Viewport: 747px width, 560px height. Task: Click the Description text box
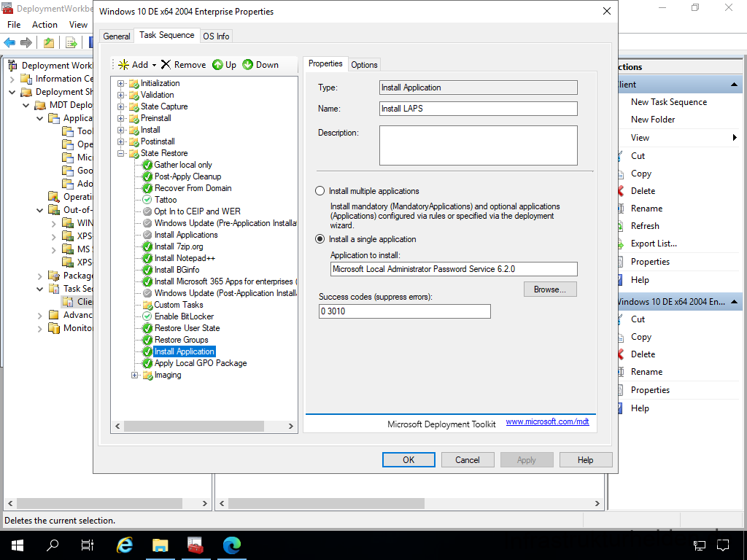[479, 145]
